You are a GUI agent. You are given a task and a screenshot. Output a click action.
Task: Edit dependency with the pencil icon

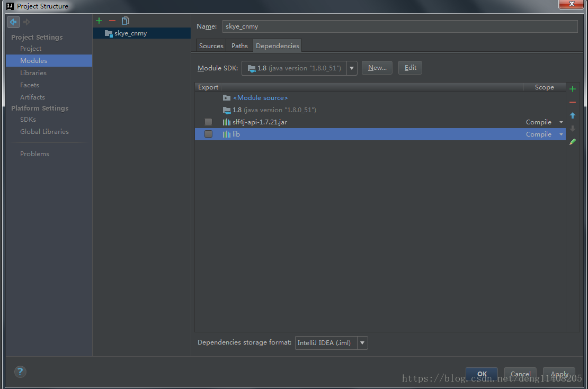573,142
